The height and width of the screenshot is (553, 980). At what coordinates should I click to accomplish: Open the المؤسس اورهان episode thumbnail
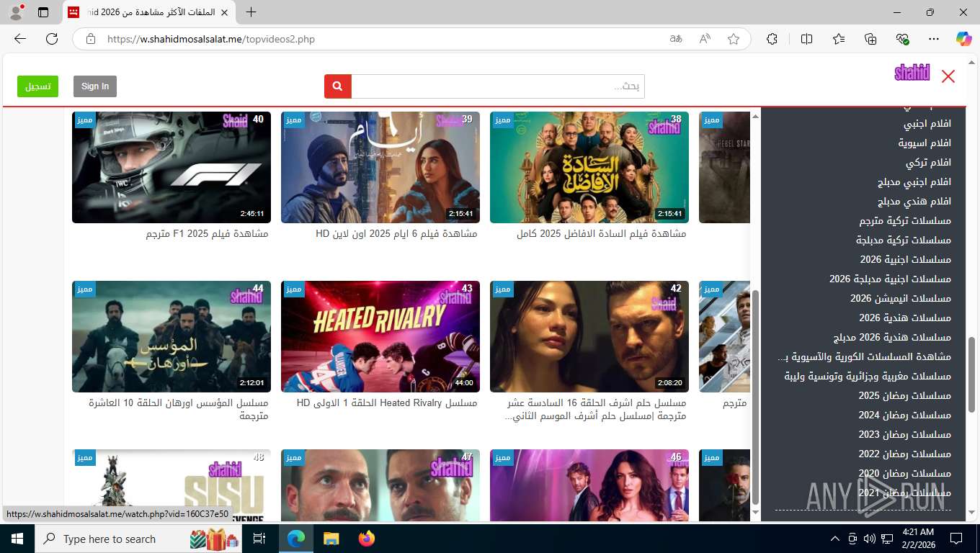[171, 336]
